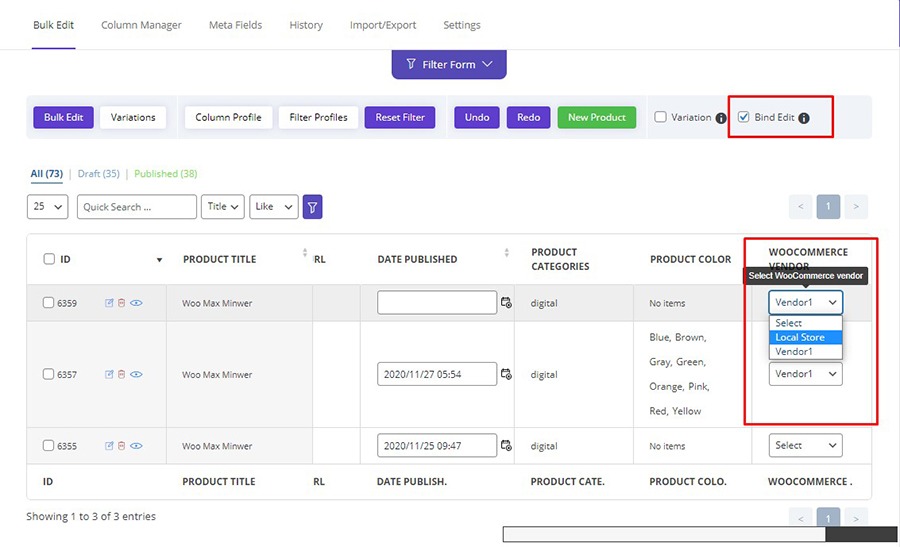This screenshot has height=547, width=900.
Task: Click the edit icon for product 6355
Action: pyautogui.click(x=109, y=445)
